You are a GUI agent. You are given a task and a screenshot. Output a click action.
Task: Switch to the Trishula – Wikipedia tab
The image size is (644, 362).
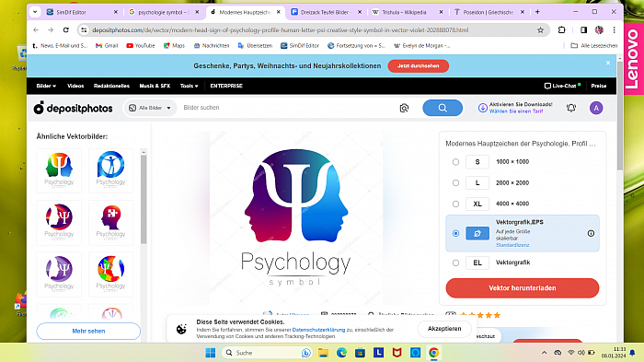(x=404, y=12)
